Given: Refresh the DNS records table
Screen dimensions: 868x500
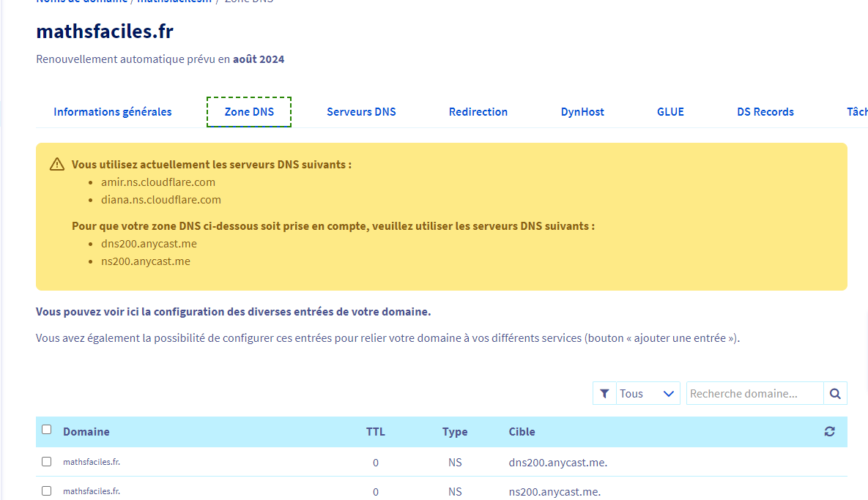Looking at the screenshot, I should tap(829, 432).
